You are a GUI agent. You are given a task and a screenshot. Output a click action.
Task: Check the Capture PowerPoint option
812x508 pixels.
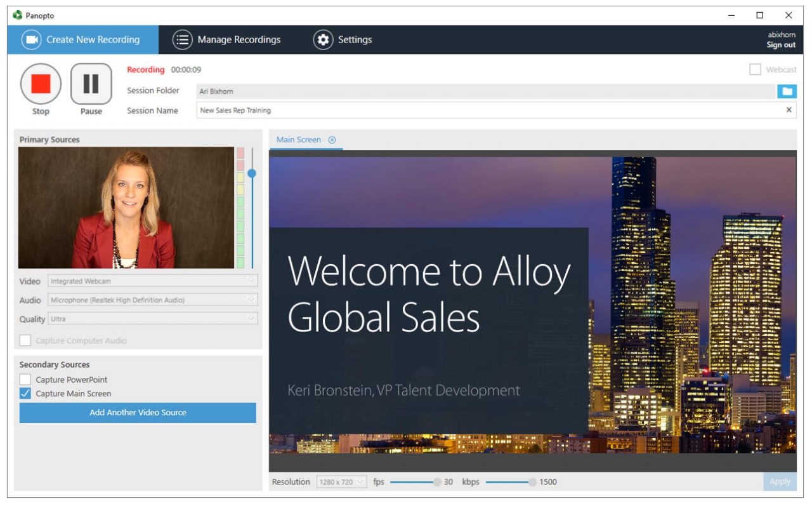point(25,380)
